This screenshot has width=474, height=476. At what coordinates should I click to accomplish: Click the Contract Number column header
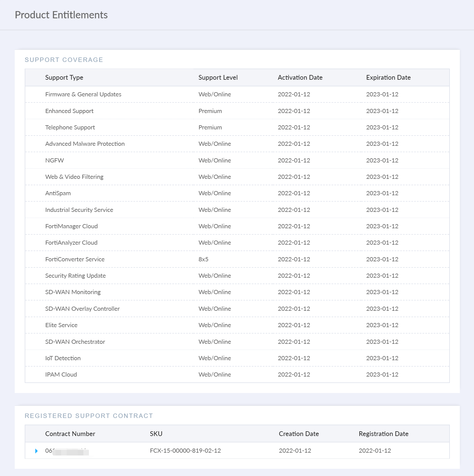[x=70, y=434]
